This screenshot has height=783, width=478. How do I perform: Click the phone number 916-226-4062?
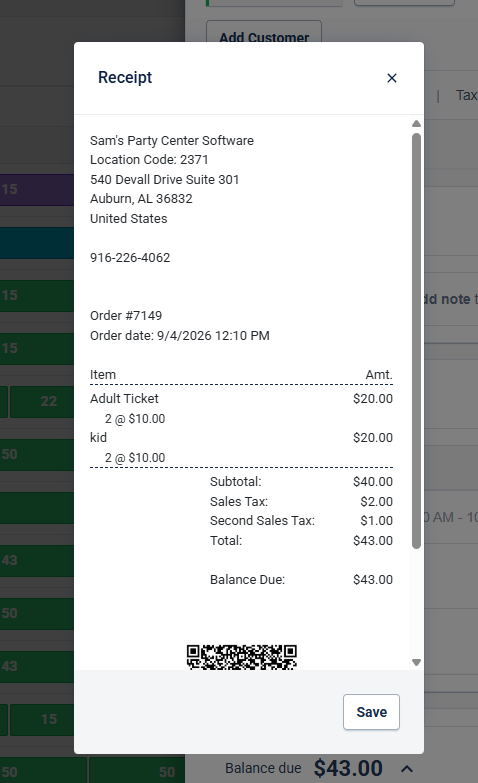pyautogui.click(x=130, y=258)
